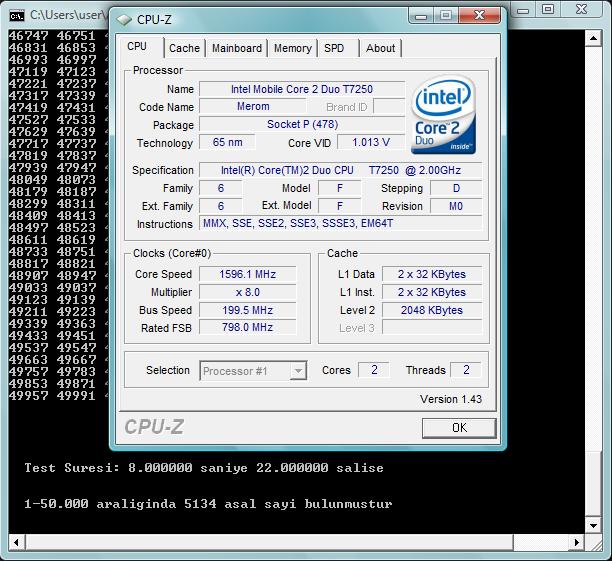Close the command prompt window
Viewport: 612px width, 561px height.
click(x=582, y=9)
